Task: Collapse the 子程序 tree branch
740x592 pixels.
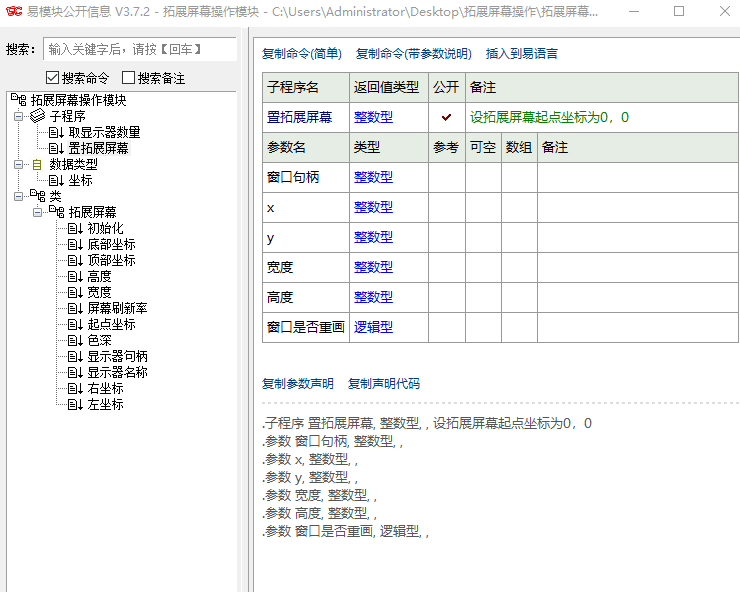Action: pyautogui.click(x=18, y=116)
